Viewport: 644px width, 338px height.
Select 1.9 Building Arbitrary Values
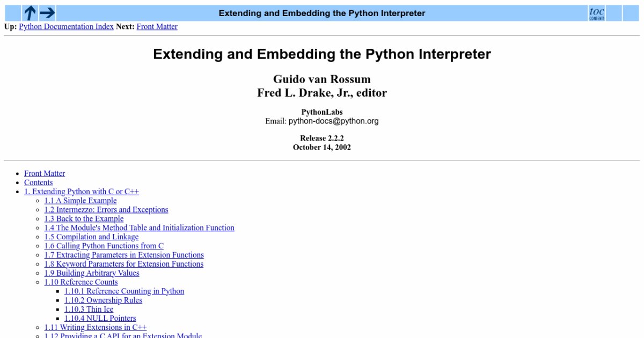92,273
